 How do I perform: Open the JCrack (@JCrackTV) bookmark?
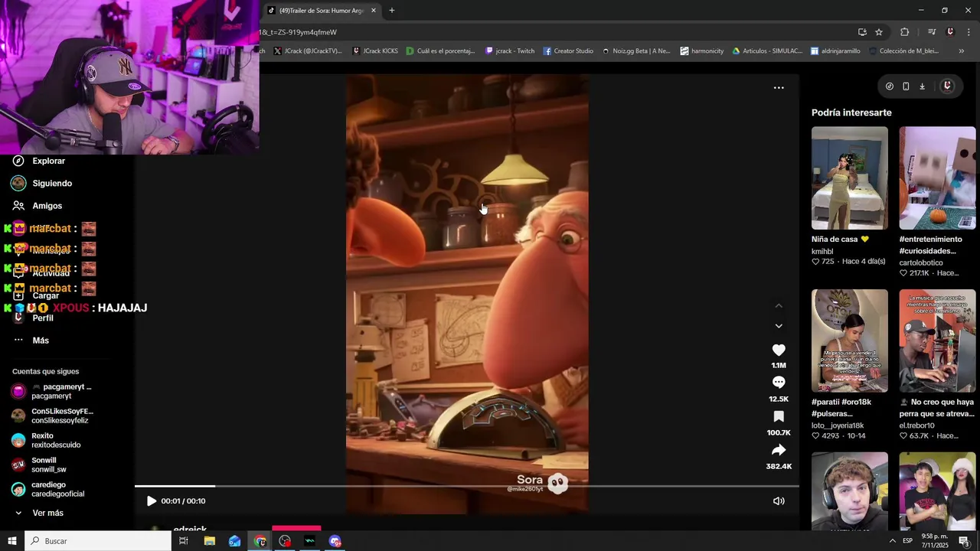(x=308, y=51)
